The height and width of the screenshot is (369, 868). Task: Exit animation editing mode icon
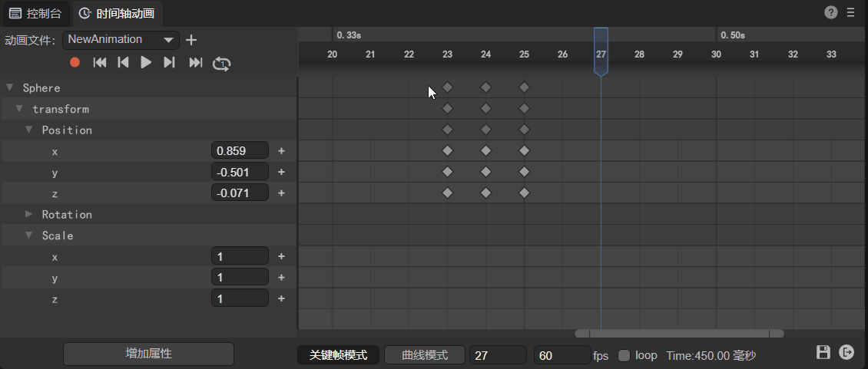(846, 352)
